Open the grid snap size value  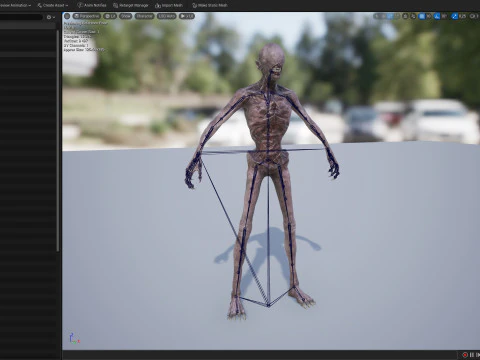[429, 16]
